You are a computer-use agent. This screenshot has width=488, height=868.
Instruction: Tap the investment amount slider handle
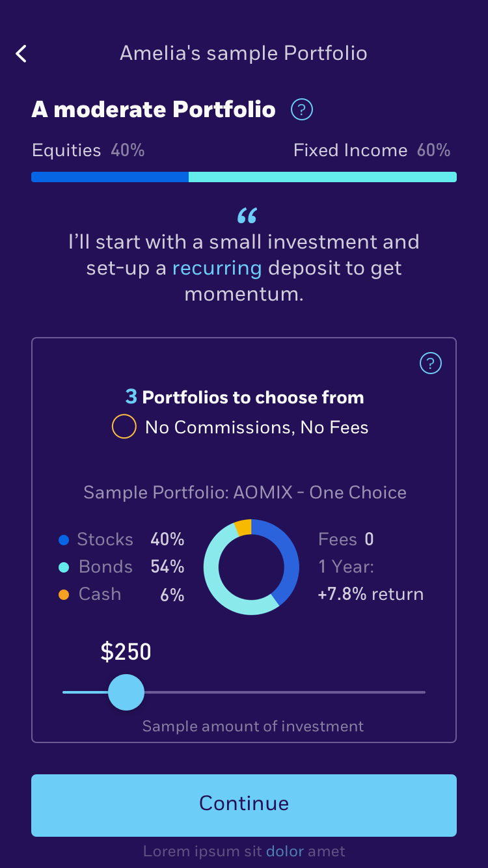pyautogui.click(x=126, y=692)
